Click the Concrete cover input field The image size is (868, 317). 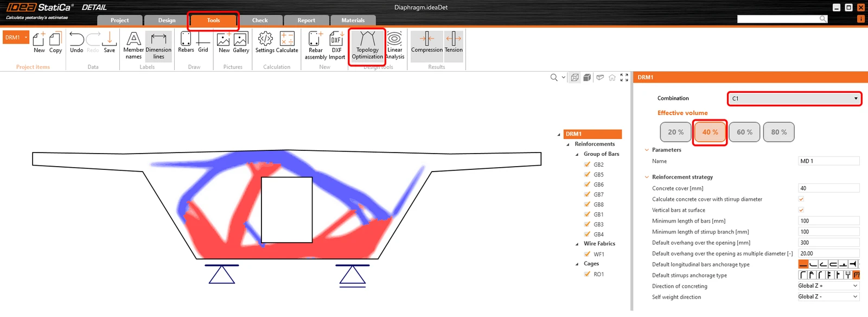pyautogui.click(x=829, y=188)
